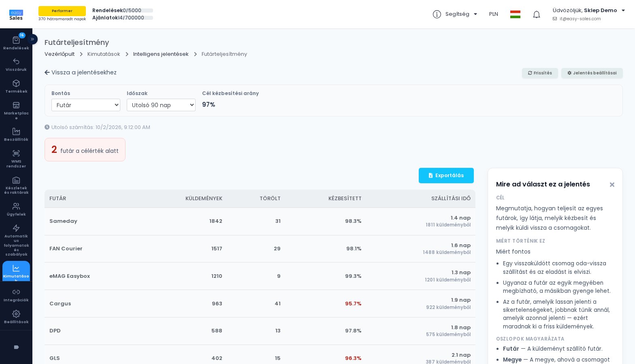Click the PLN currency selector

494,14
